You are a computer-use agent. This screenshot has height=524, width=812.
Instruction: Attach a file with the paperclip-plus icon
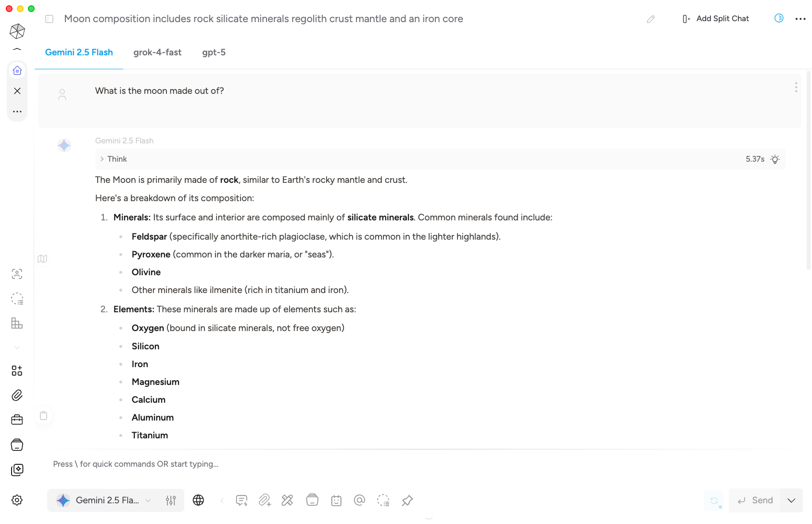point(265,500)
